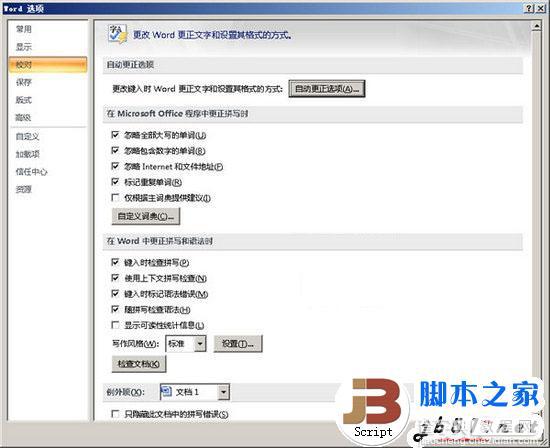
Task: Click the 在 Word 中更正拼写和语法时 header
Action: tap(313, 241)
